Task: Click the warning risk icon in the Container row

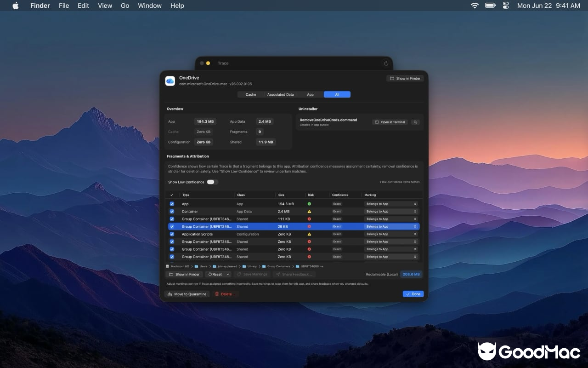Action: (309, 212)
